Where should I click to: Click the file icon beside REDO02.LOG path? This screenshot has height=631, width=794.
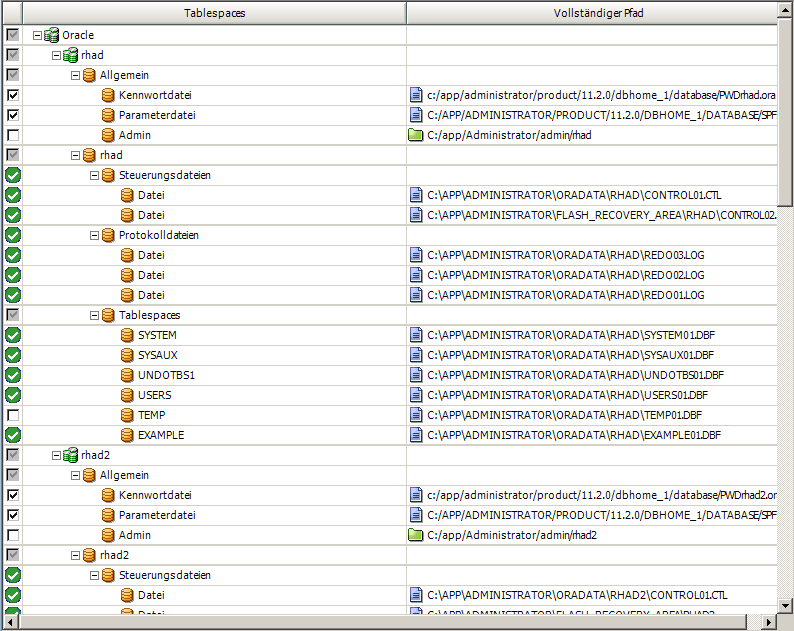[x=416, y=275]
